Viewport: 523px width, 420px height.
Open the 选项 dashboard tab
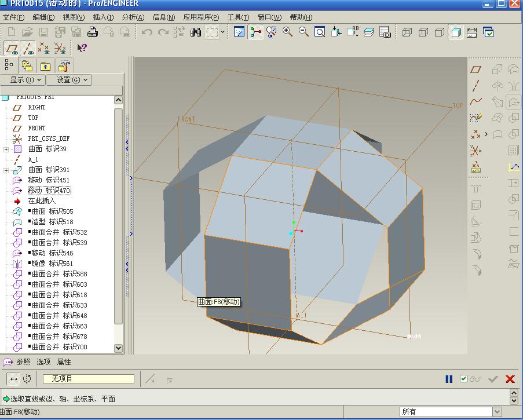[43, 362]
